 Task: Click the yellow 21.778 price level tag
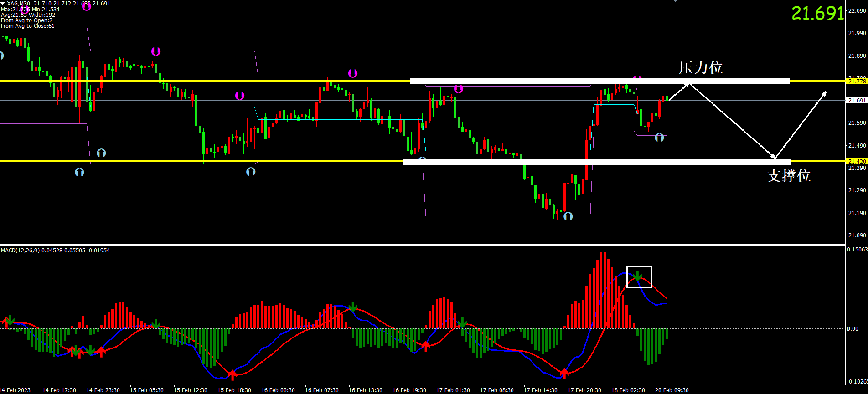pyautogui.click(x=856, y=81)
